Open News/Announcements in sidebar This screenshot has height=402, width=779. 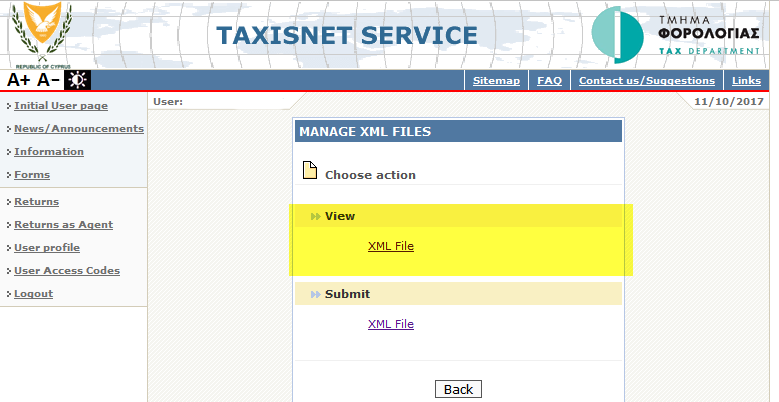click(78, 129)
